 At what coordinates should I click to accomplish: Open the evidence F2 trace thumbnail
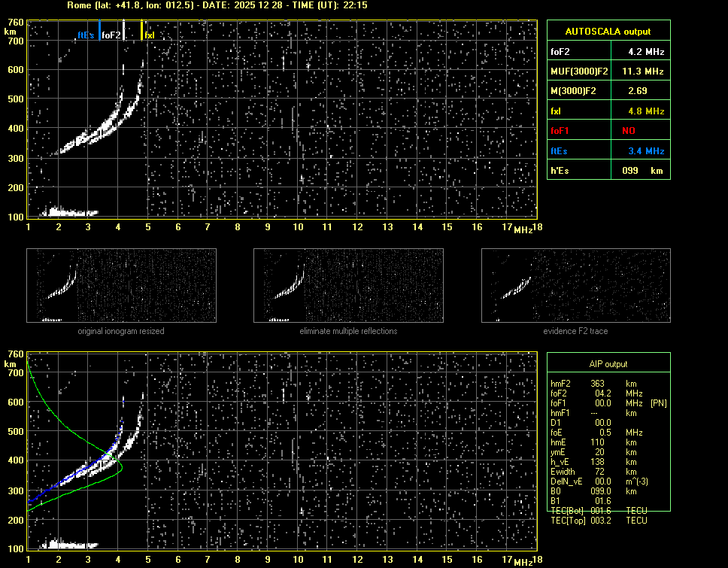coord(575,285)
